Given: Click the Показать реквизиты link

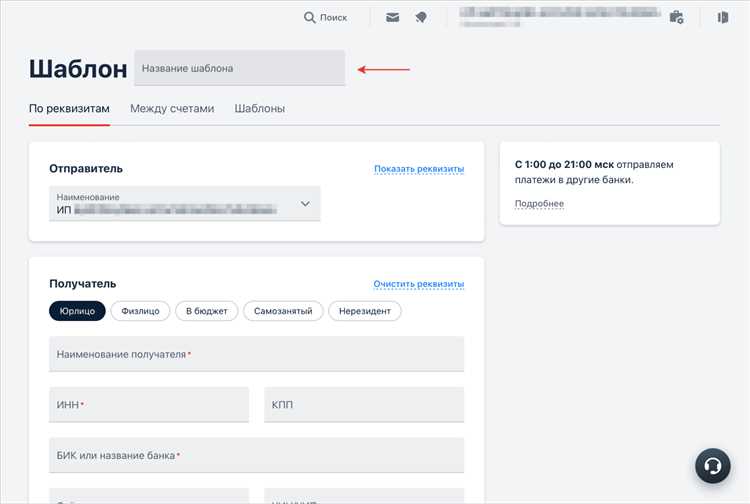Looking at the screenshot, I should [419, 169].
